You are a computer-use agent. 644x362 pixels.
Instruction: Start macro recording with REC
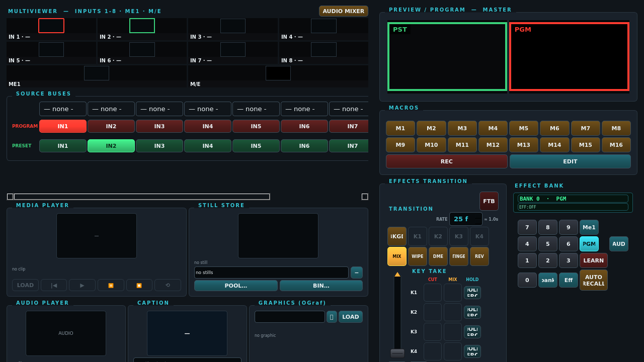pos(447,161)
